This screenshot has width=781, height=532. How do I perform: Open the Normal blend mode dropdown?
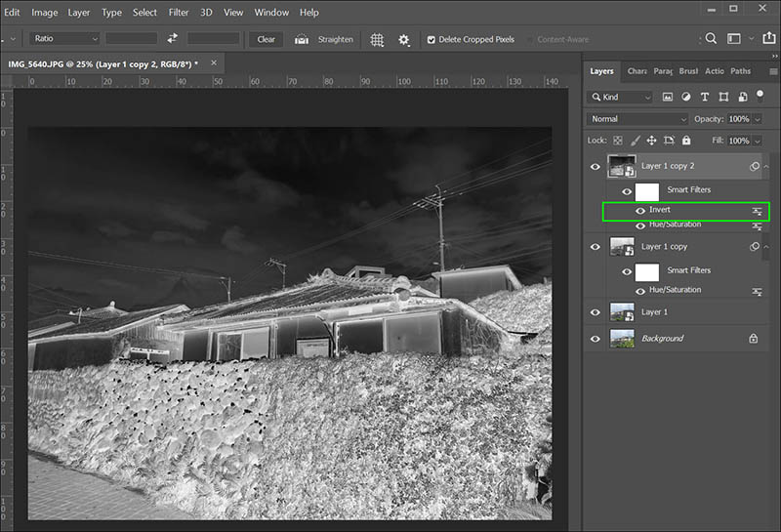[638, 119]
